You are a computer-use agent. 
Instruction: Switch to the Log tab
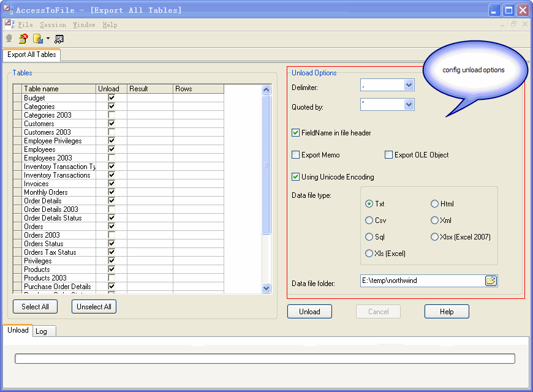tap(44, 331)
